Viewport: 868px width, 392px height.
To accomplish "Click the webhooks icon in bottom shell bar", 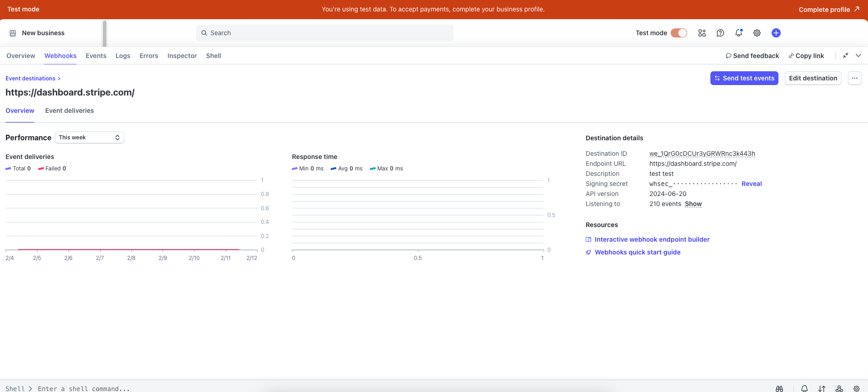I will (839, 389).
